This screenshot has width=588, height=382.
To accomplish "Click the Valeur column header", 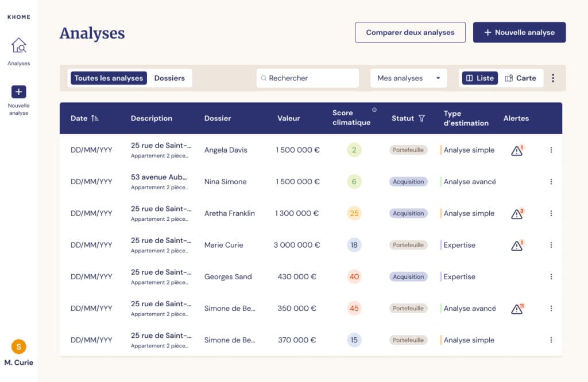I will click(288, 118).
